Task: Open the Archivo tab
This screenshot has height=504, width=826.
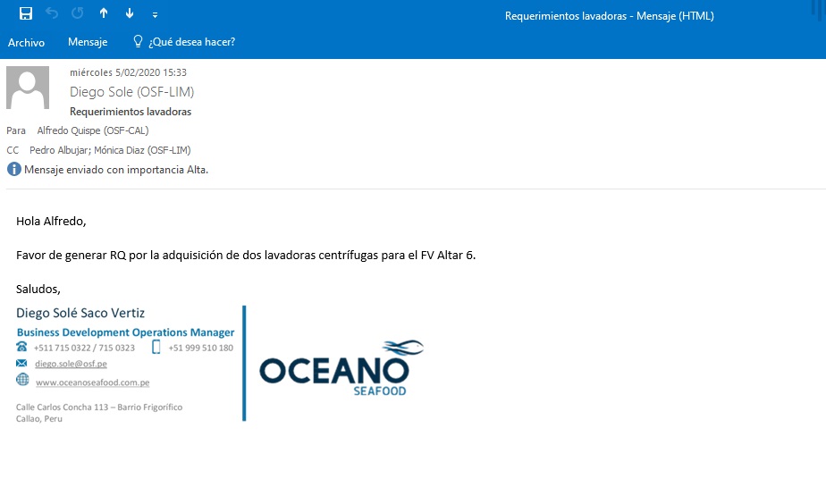Action: (x=26, y=42)
